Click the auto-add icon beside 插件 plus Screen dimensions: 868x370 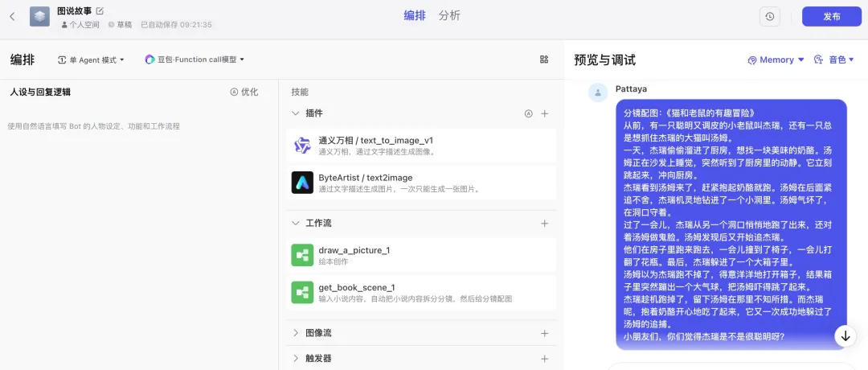(528, 113)
